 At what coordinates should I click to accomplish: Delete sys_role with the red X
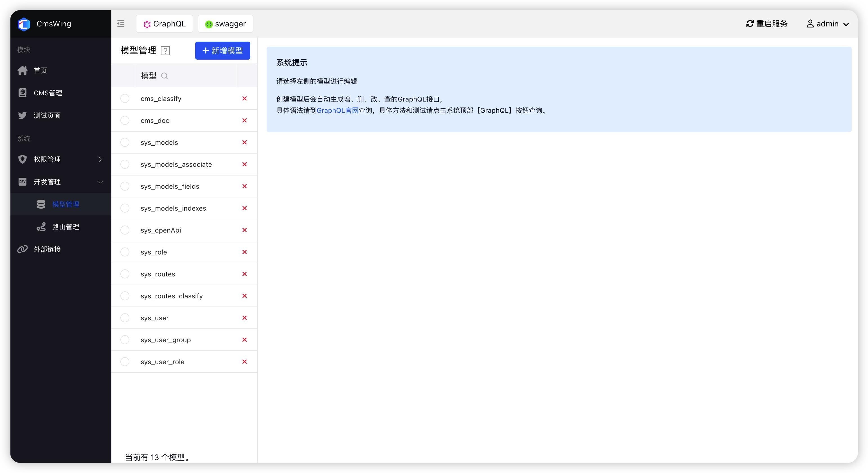coord(245,252)
